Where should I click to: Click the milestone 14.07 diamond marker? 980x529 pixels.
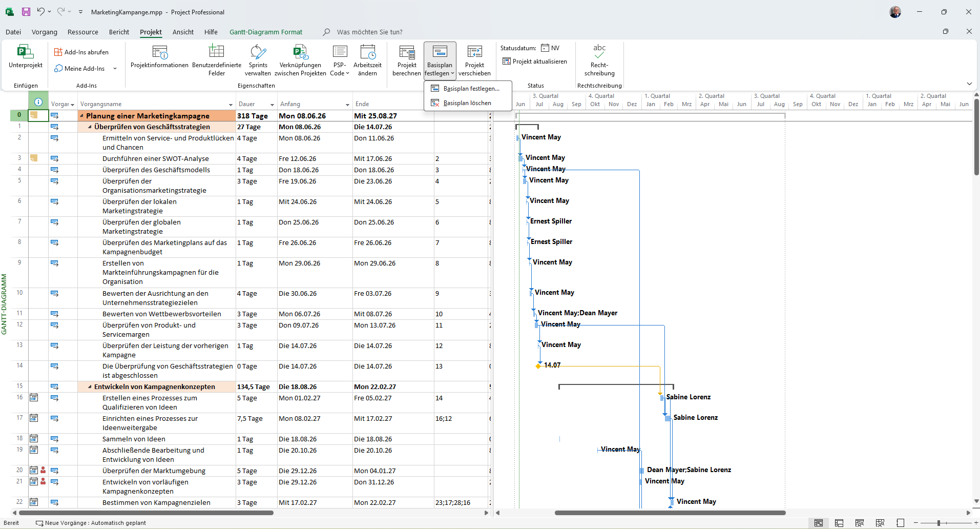tap(538, 366)
